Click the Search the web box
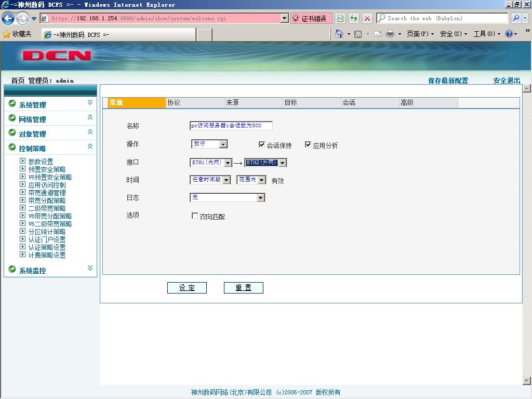The image size is (532, 399). click(x=442, y=18)
